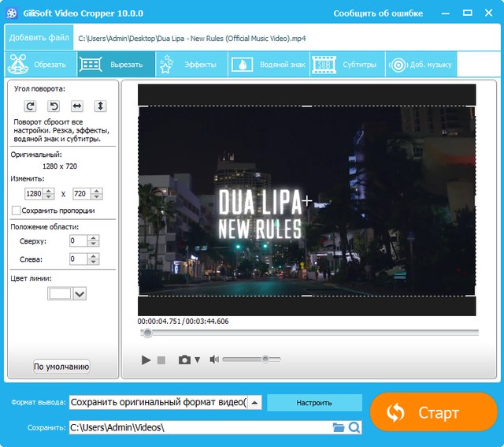Screen dimensions: 504x447
Task: Click the magnifier icon next to the save path
Action: [x=354, y=427]
